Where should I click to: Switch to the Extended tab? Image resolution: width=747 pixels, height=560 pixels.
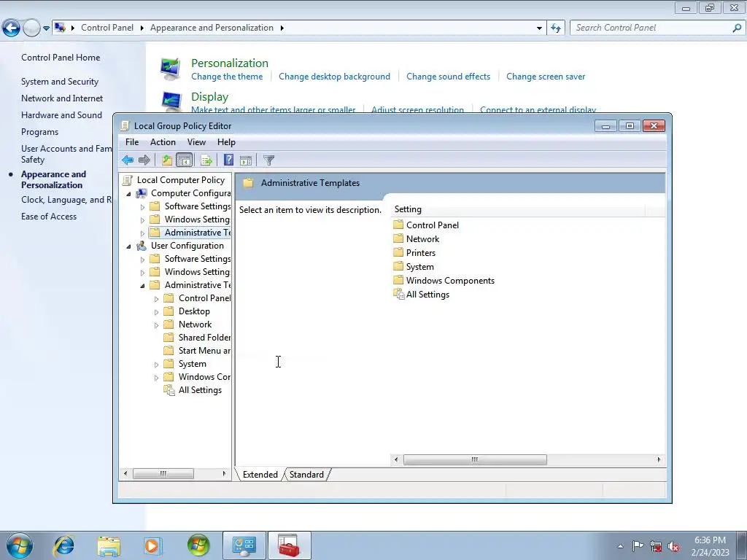tap(260, 474)
